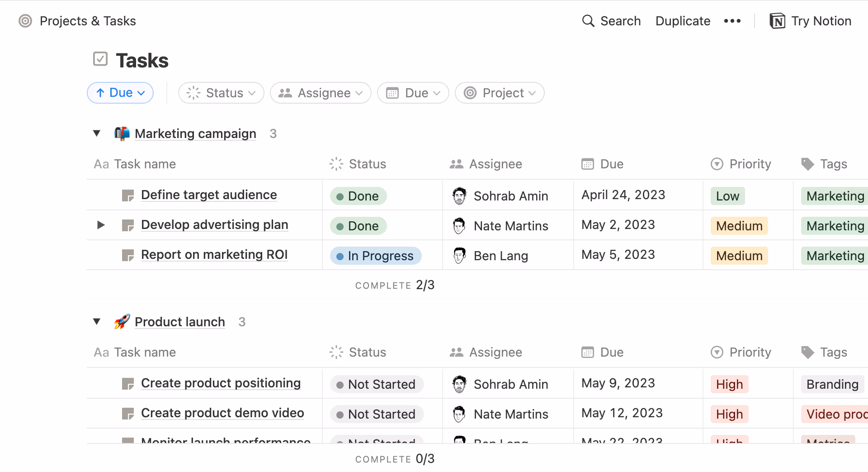The height and width of the screenshot is (472, 868).
Task: Click the rocket icon beside Product launch
Action: tap(121, 321)
